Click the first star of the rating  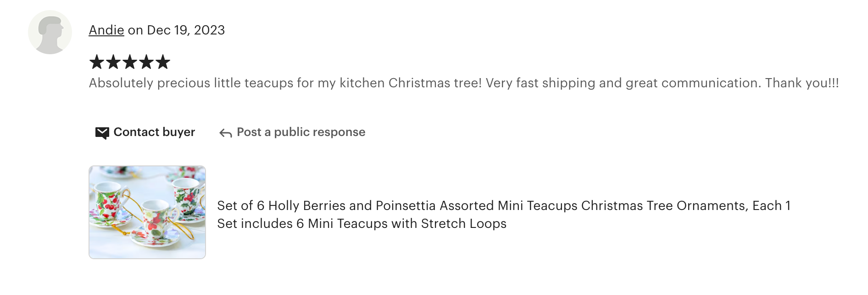pyautogui.click(x=97, y=62)
